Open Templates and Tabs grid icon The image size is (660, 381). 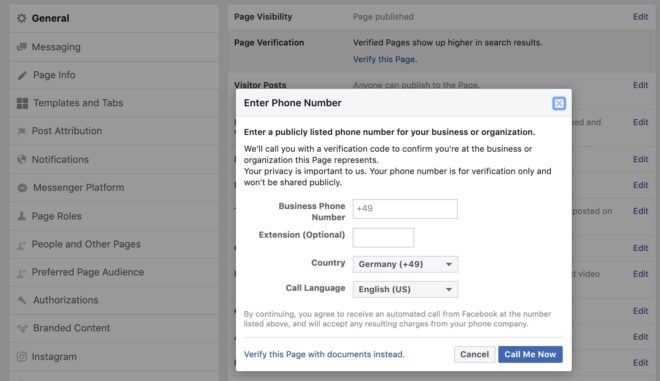pos(22,103)
